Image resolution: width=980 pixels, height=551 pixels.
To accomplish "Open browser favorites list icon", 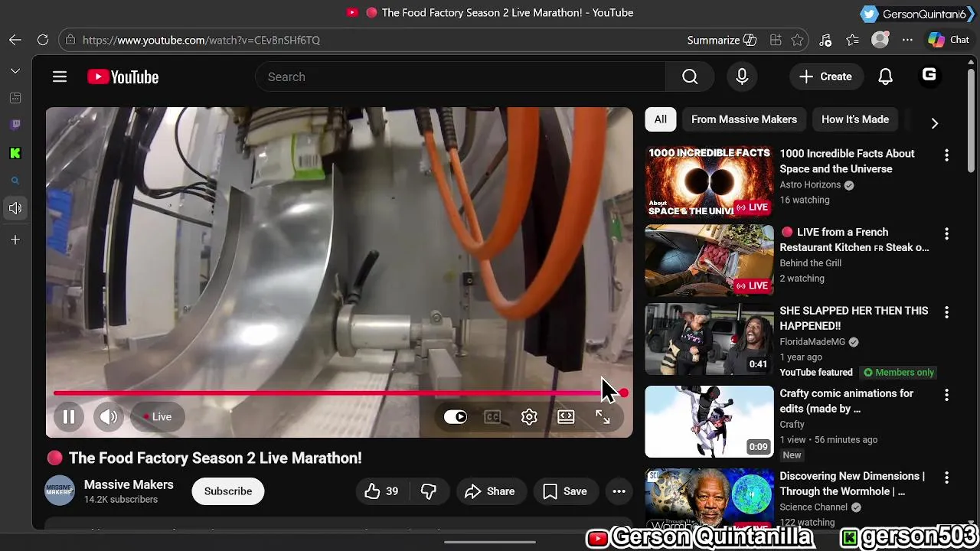I will [853, 40].
